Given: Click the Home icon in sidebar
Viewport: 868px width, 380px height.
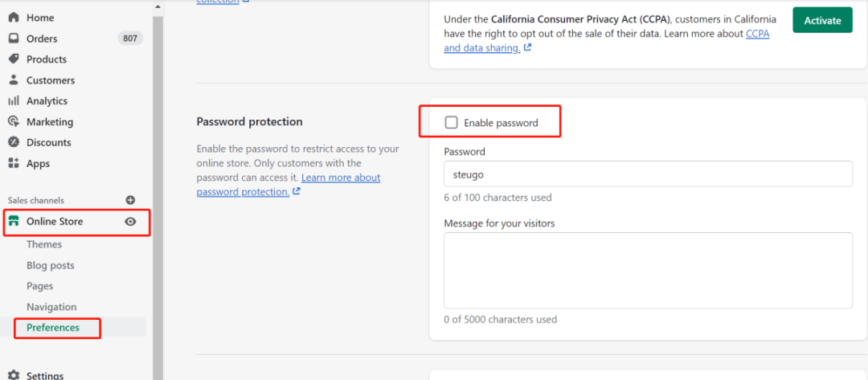Looking at the screenshot, I should pos(14,18).
